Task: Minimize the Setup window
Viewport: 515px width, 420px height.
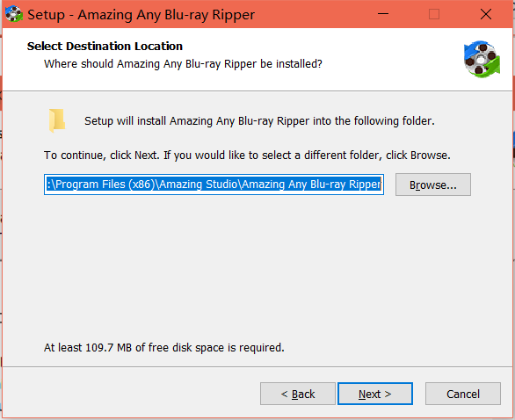Action: coord(383,14)
